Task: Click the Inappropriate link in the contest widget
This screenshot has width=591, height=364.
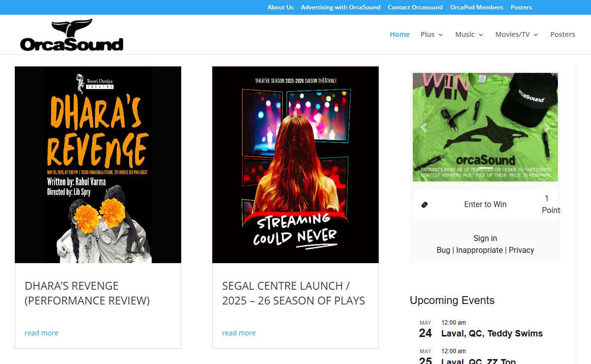Action: pos(479,250)
